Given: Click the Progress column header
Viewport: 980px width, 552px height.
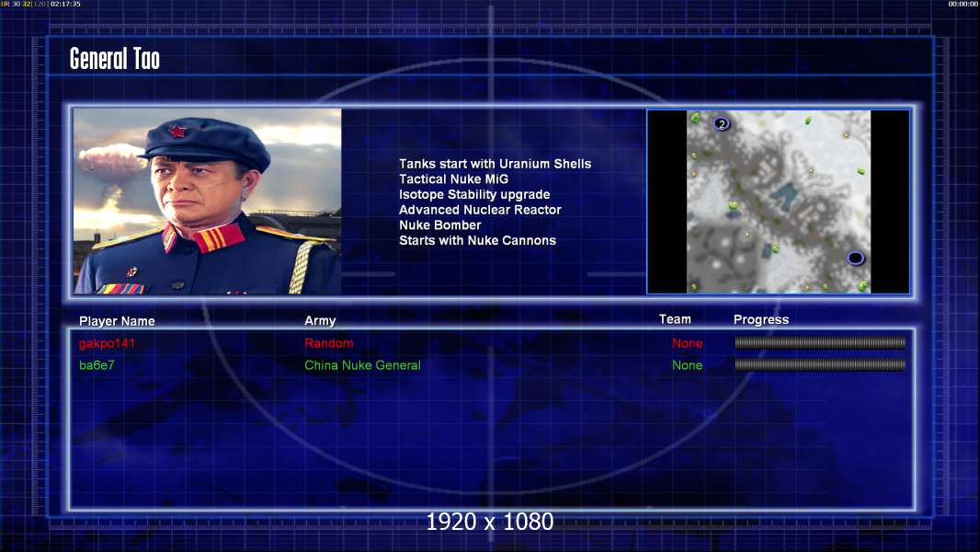Looking at the screenshot, I should click(x=760, y=320).
